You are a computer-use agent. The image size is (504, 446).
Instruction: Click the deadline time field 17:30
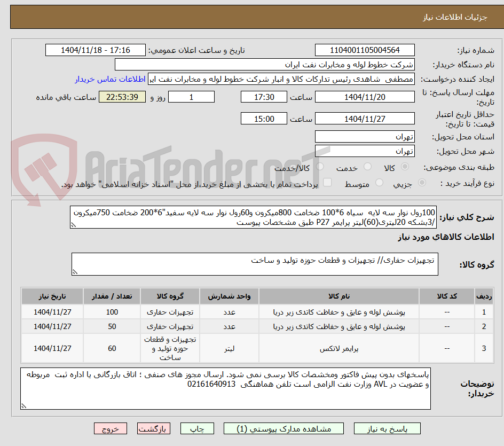[264, 97]
